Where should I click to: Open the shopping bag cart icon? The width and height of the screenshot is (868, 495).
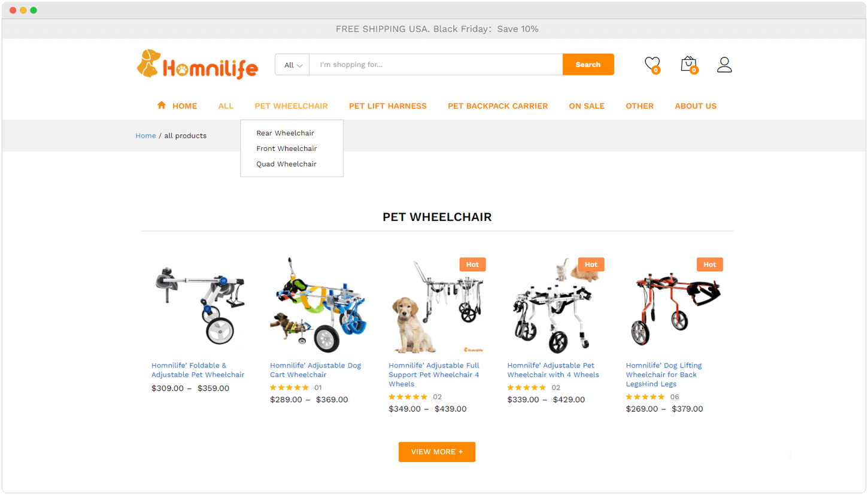point(689,64)
